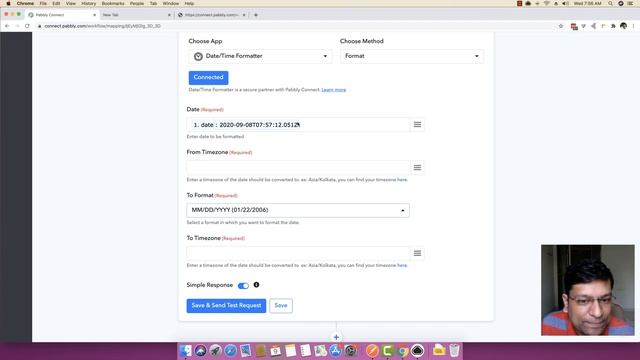Open Chrome three-dot menu
This screenshot has height=360, width=640.
pyautogui.click(x=633, y=26)
